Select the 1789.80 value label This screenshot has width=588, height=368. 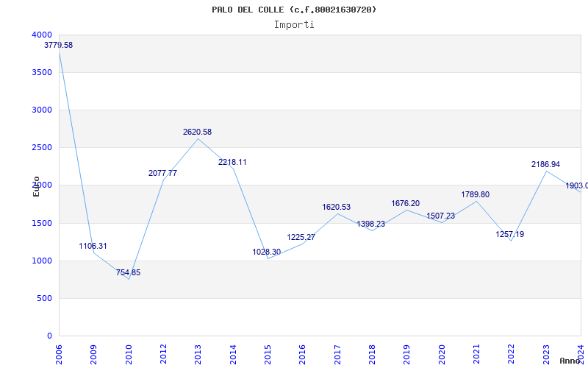pyautogui.click(x=475, y=194)
